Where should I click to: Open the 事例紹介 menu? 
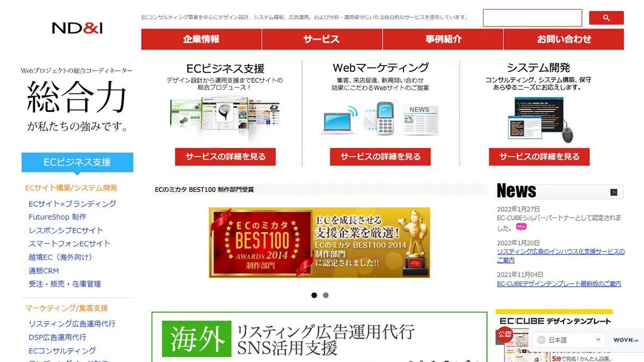[442, 39]
